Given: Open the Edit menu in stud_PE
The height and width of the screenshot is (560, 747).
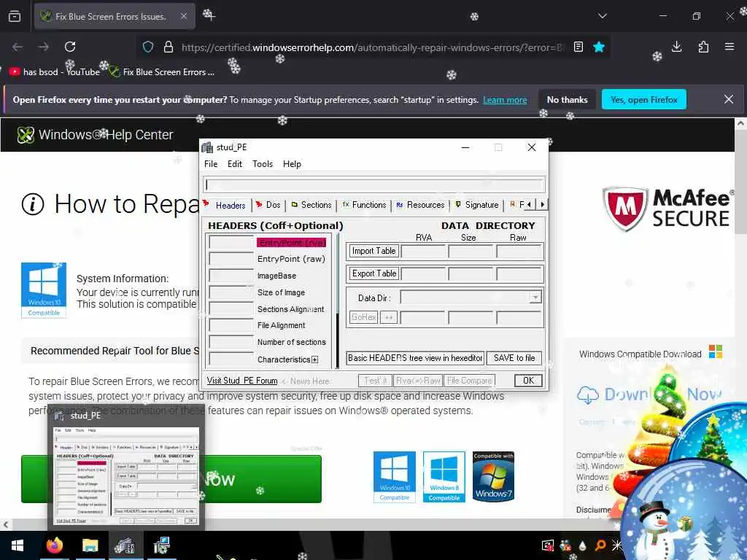Looking at the screenshot, I should point(235,164).
